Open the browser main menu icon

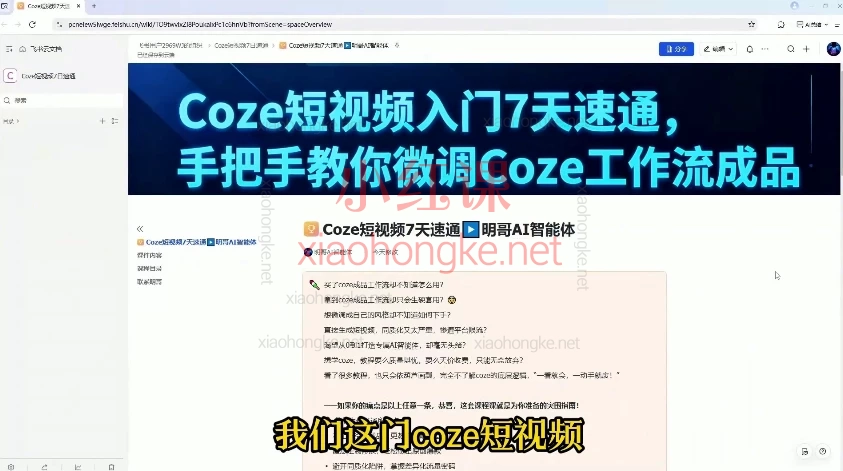click(837, 24)
